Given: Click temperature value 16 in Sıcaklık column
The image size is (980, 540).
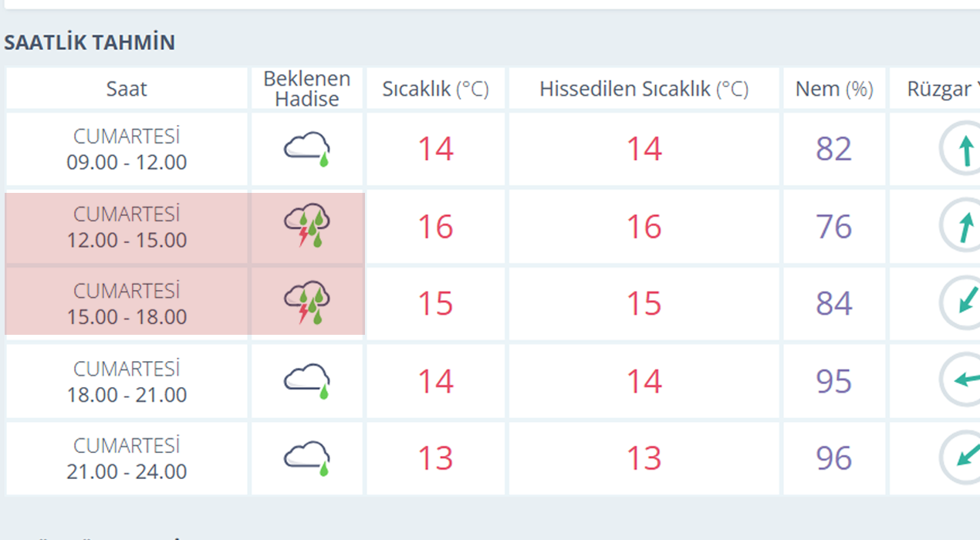Looking at the screenshot, I should click(436, 227).
